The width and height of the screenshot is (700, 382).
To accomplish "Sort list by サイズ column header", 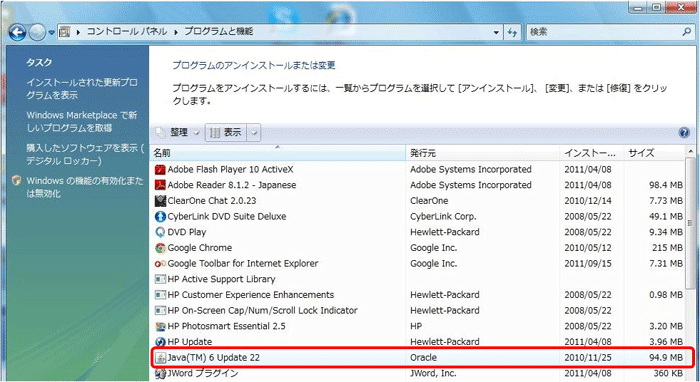I will 654,153.
